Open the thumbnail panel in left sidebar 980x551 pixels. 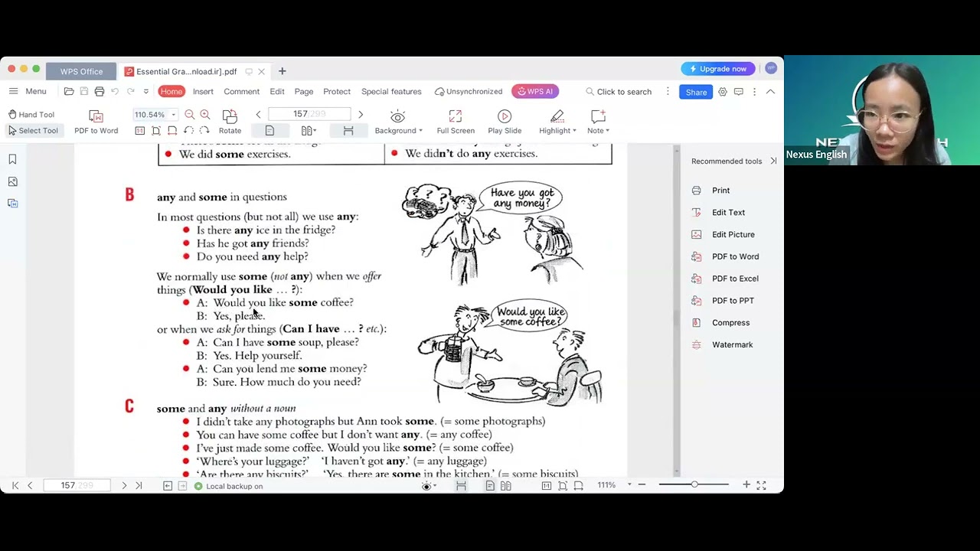click(x=12, y=181)
